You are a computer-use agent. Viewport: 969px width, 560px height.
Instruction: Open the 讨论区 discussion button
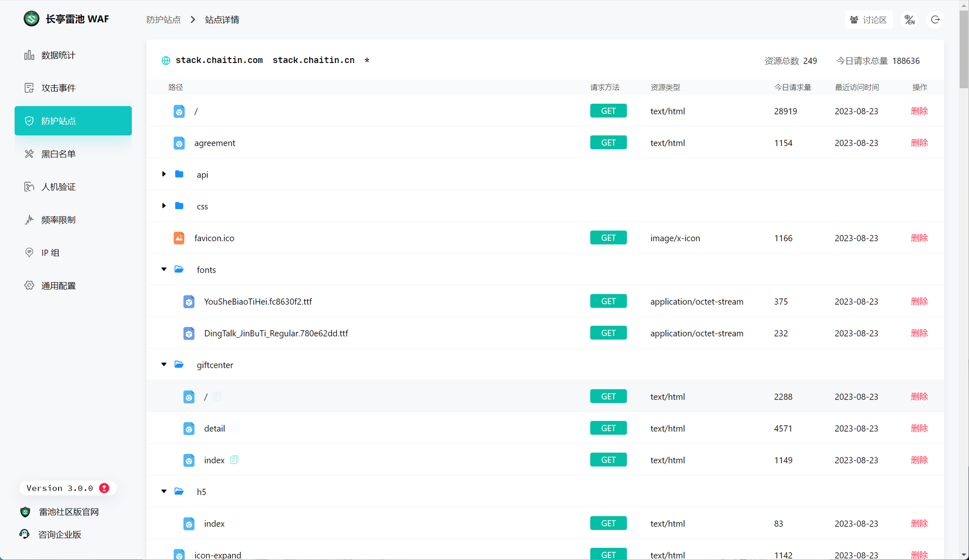click(869, 20)
